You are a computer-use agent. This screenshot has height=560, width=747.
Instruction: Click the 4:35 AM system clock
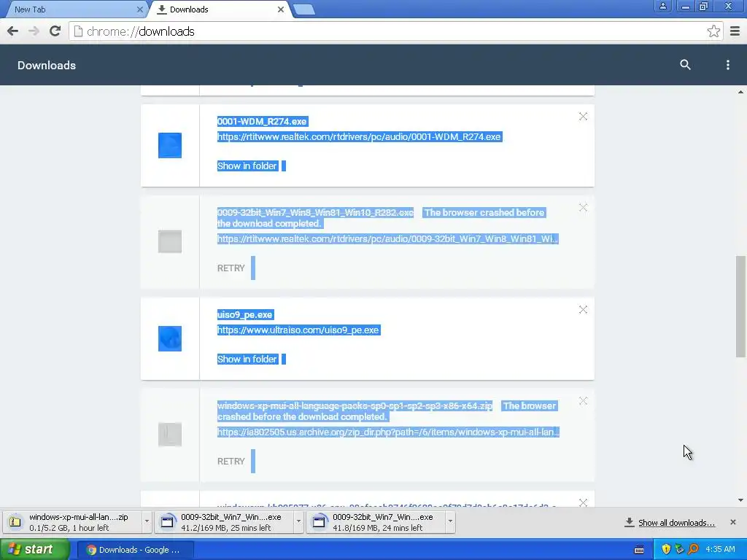[x=720, y=550]
